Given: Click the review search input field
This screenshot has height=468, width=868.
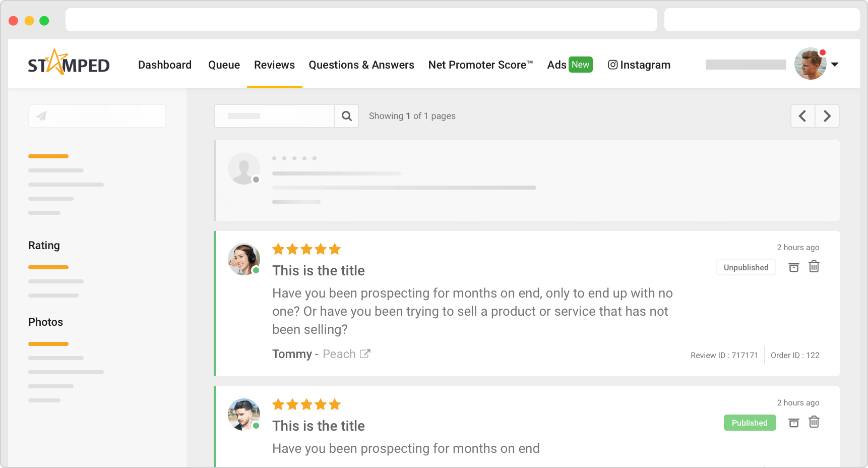Looking at the screenshot, I should pos(274,116).
